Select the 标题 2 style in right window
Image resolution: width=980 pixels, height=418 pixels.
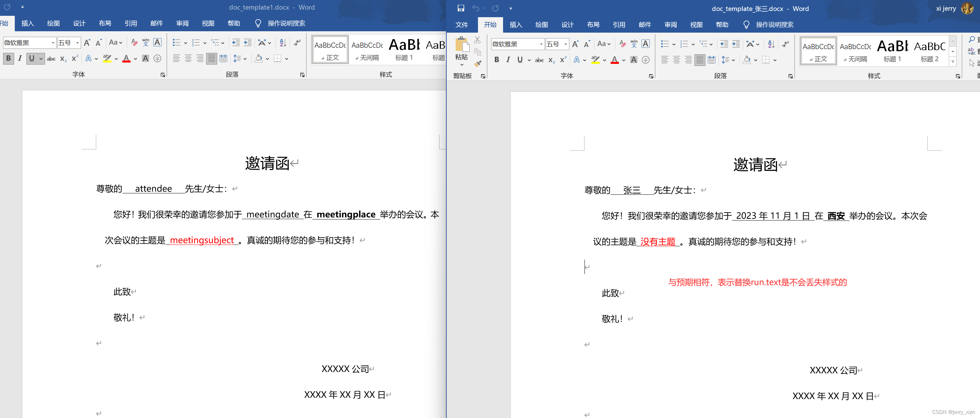[x=929, y=51]
